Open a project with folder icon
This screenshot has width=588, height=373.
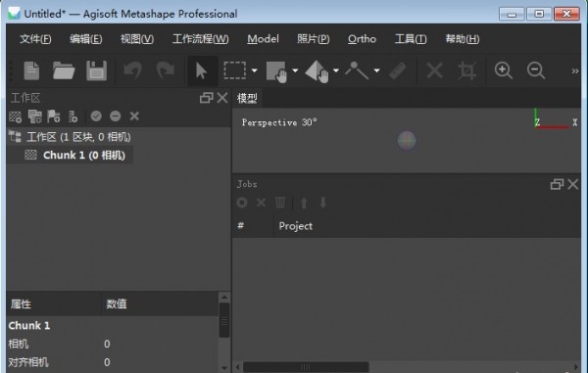click(x=64, y=70)
